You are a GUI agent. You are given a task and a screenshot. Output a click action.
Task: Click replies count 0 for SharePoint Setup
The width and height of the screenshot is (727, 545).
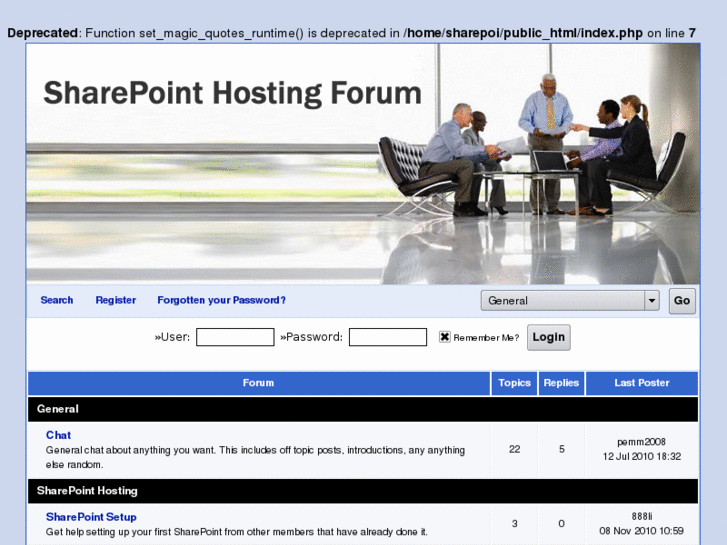(561, 524)
